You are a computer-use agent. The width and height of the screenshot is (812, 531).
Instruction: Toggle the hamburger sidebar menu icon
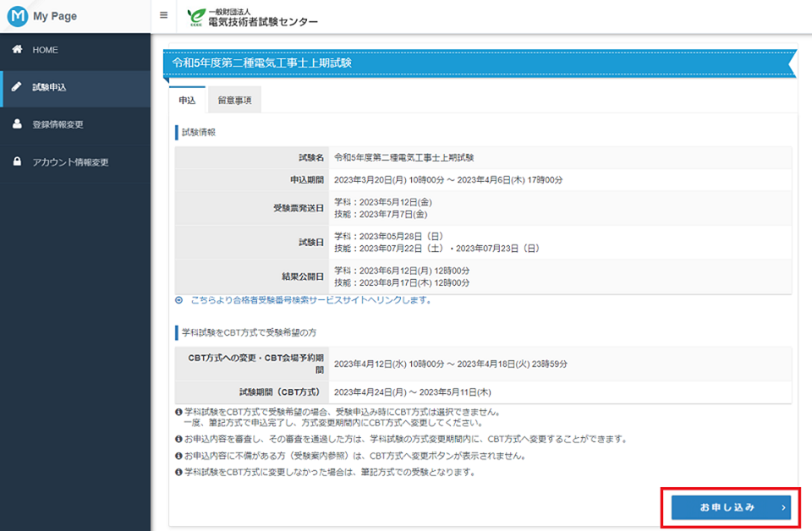[163, 16]
